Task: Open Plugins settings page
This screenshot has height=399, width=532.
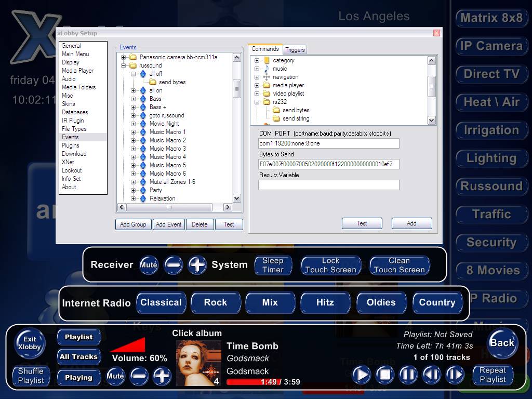Action: (x=71, y=145)
